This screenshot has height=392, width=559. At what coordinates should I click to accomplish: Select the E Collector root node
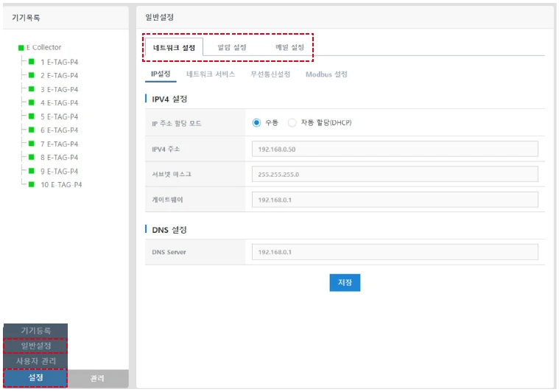(x=43, y=47)
